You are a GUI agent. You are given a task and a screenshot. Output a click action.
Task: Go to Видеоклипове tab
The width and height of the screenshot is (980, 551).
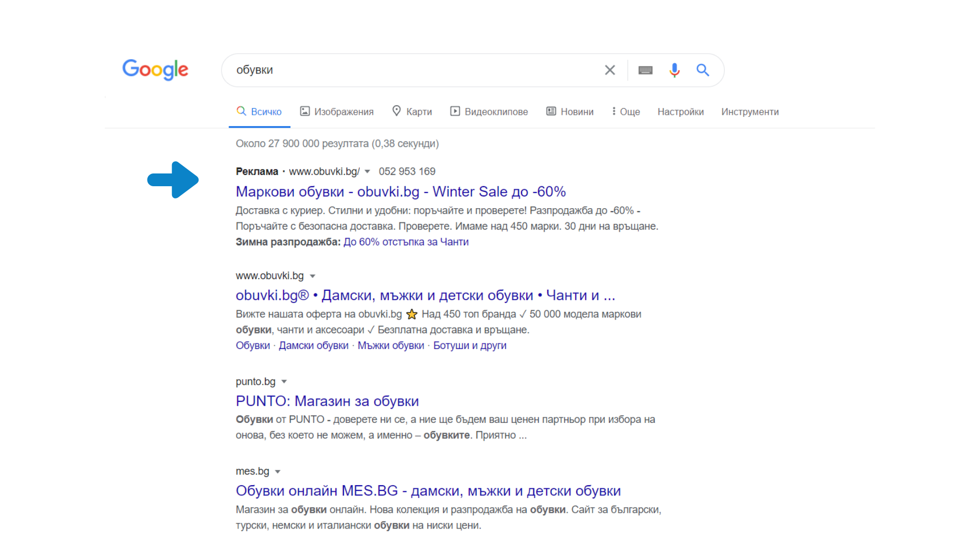(x=489, y=112)
